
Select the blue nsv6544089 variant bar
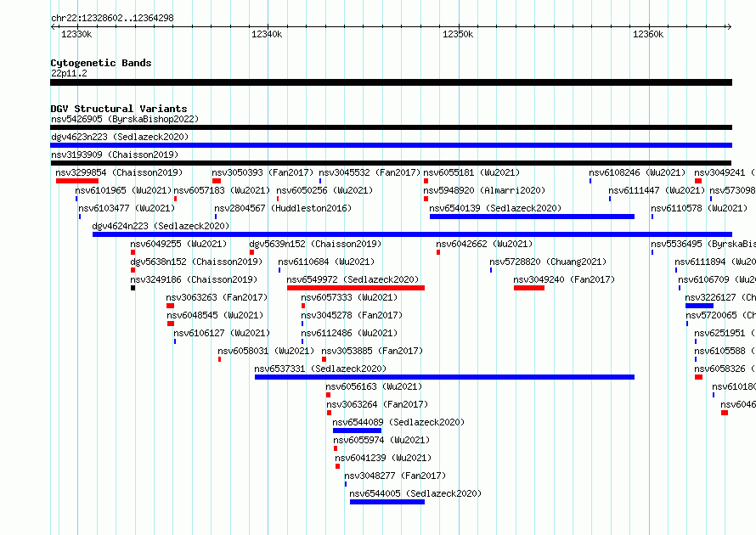(358, 431)
